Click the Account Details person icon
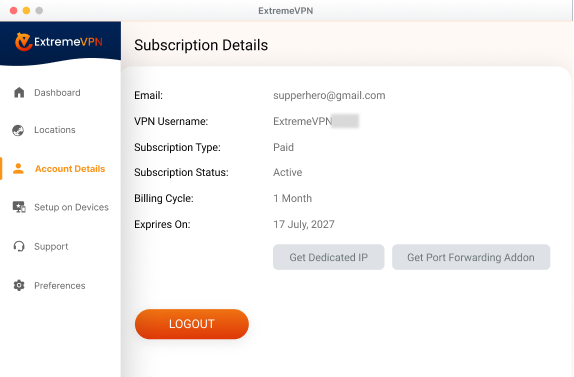Screen dimensions: 574x377 coord(18,169)
